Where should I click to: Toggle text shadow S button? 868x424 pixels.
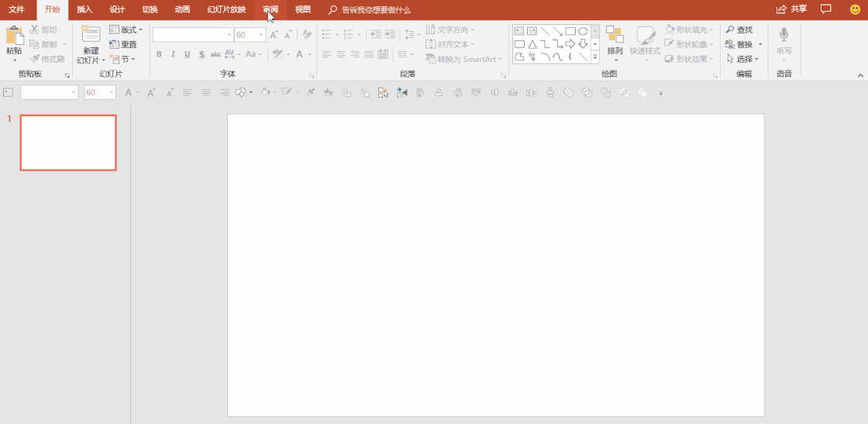point(201,54)
